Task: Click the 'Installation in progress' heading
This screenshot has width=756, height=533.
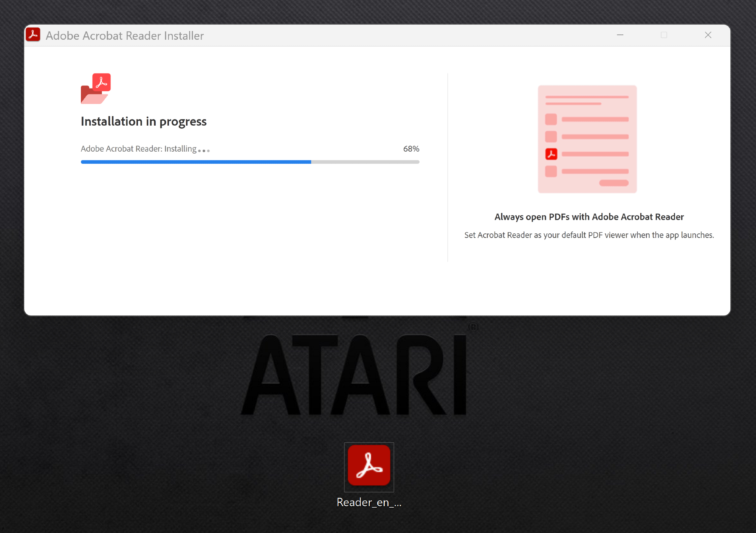Action: [144, 121]
